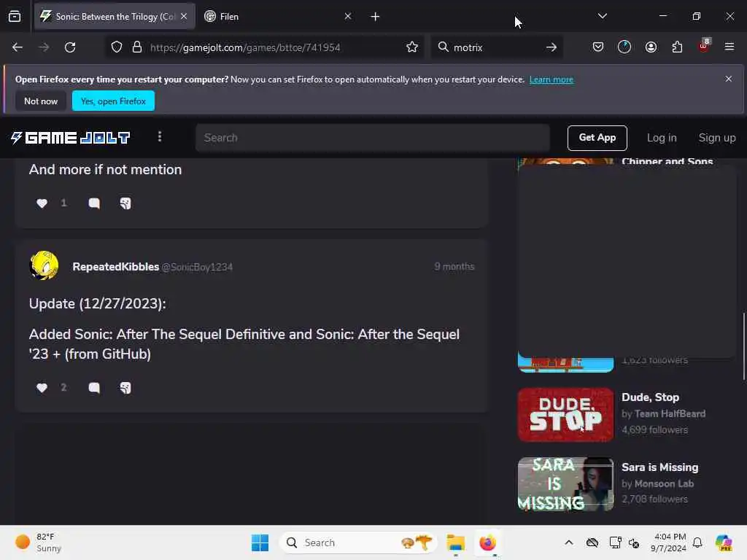Follow the Learn more link

[x=551, y=79]
